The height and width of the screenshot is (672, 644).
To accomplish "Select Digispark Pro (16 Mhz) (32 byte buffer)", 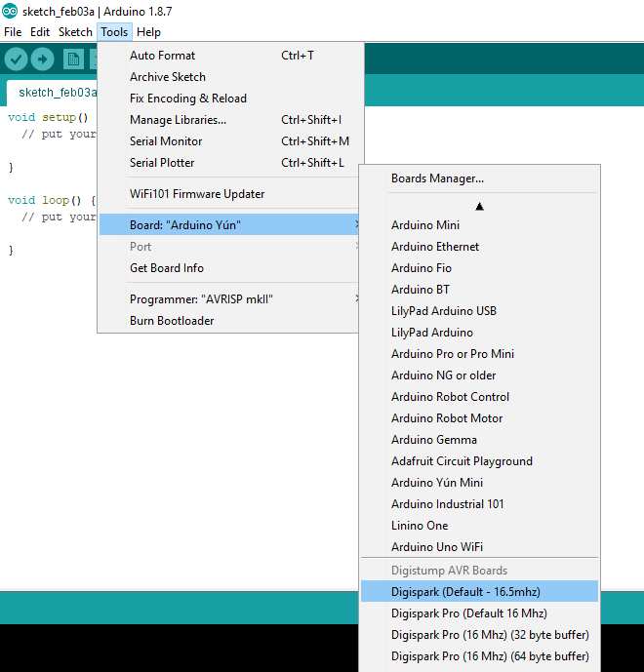I will click(x=479, y=635).
